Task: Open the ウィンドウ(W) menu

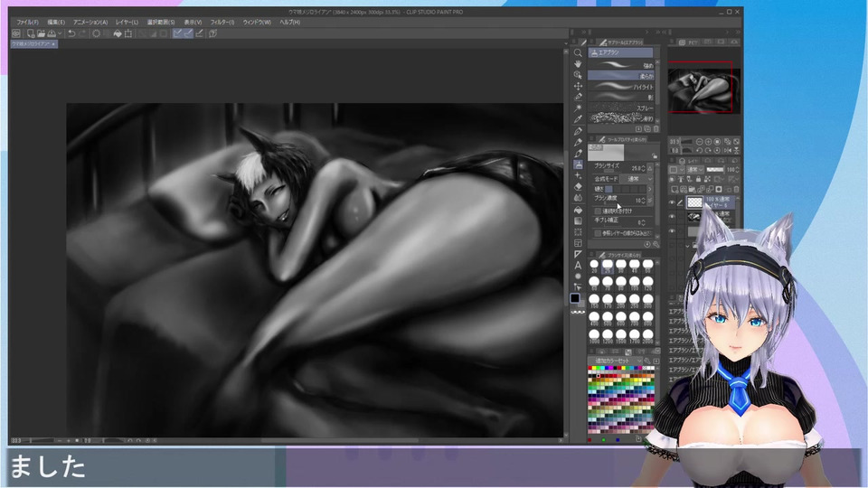Action: (x=257, y=23)
